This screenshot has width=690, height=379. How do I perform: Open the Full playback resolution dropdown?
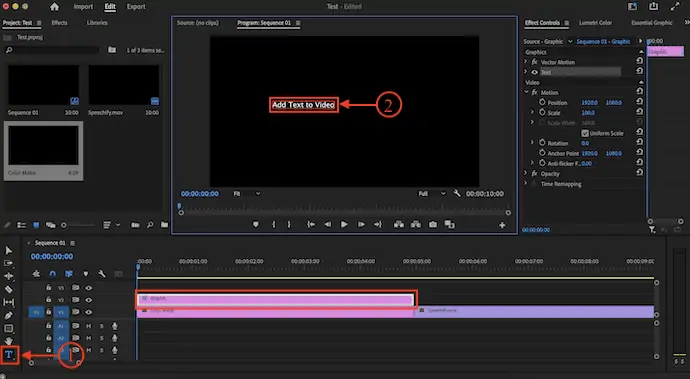tap(432, 193)
